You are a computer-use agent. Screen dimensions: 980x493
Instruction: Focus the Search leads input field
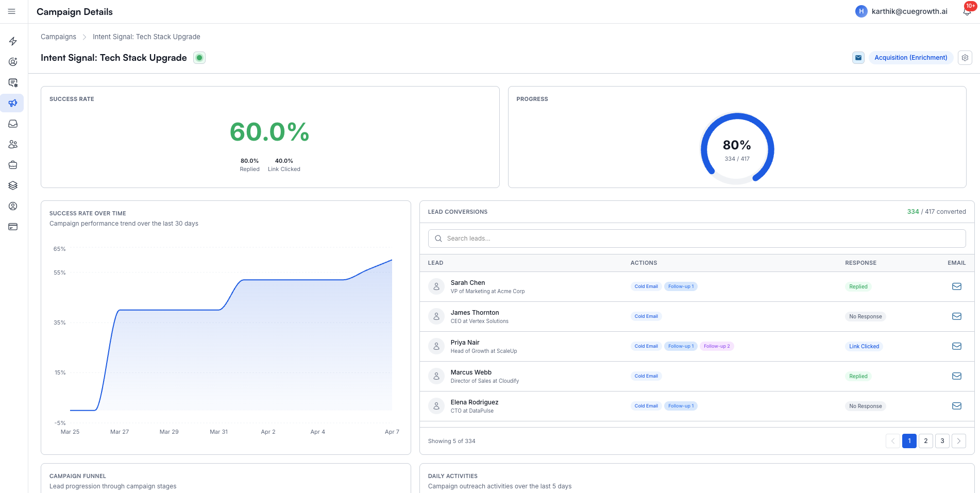[x=697, y=239]
